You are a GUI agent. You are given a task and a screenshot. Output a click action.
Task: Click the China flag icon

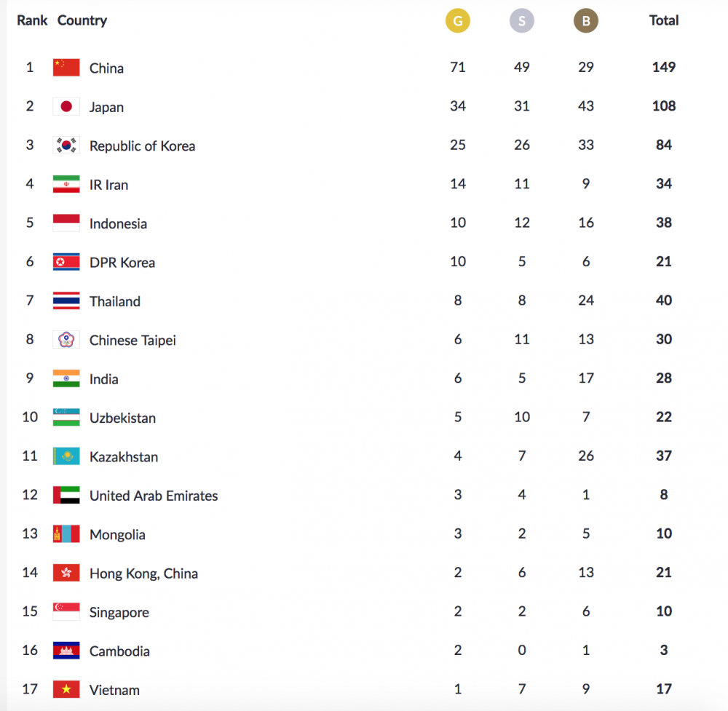pos(66,68)
